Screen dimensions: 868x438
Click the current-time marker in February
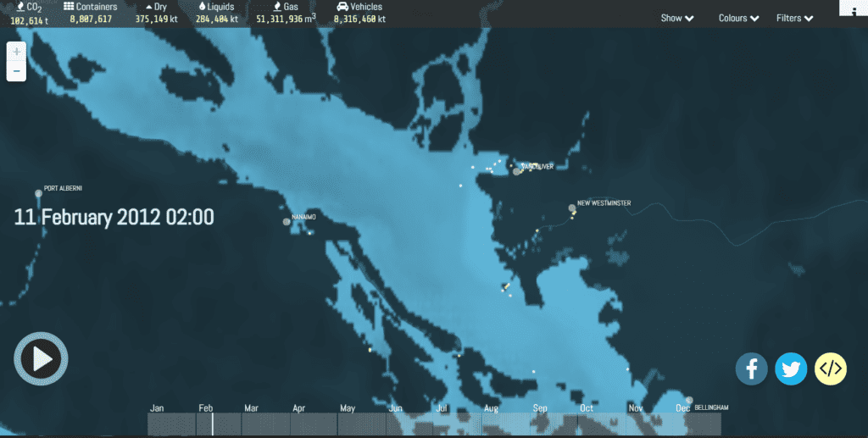click(x=213, y=424)
